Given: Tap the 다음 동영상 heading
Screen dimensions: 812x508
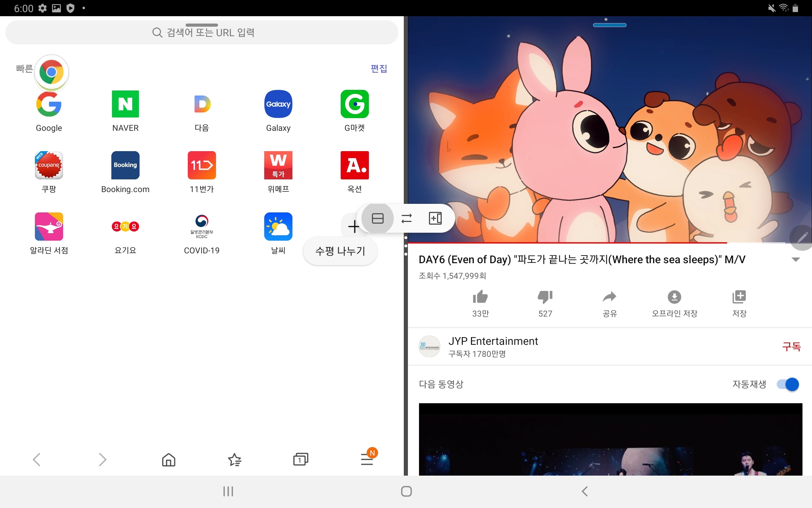Looking at the screenshot, I should click(x=441, y=384).
